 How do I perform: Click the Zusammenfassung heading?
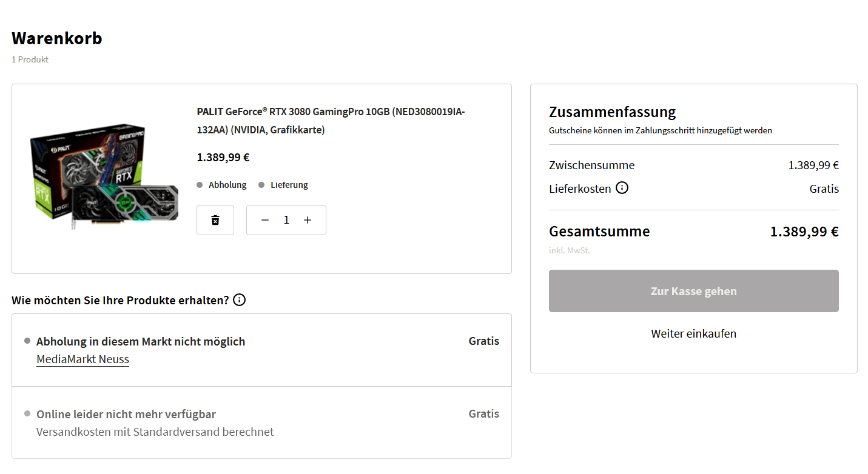(613, 112)
